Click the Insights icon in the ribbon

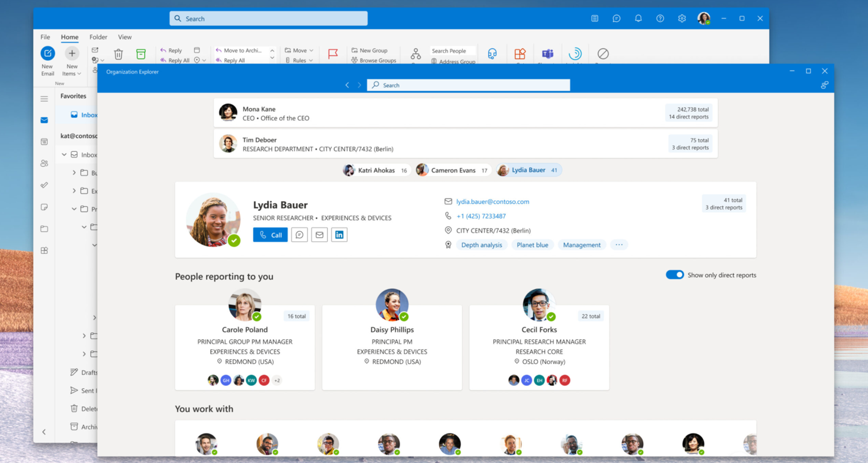pos(574,54)
